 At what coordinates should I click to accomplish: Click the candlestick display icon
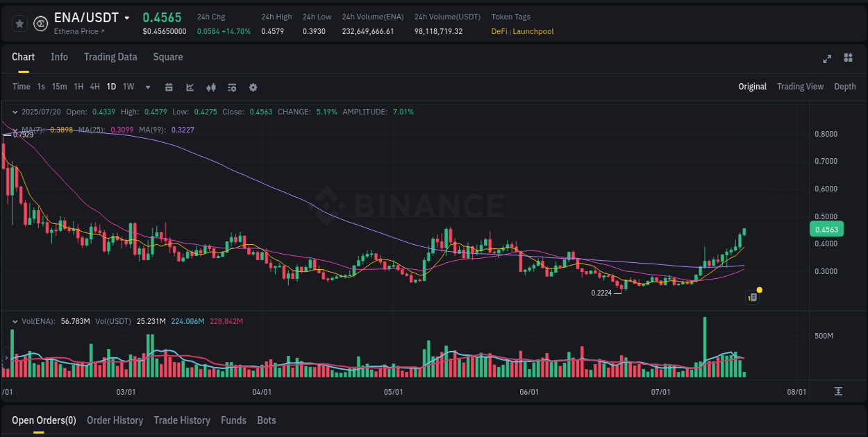[211, 87]
